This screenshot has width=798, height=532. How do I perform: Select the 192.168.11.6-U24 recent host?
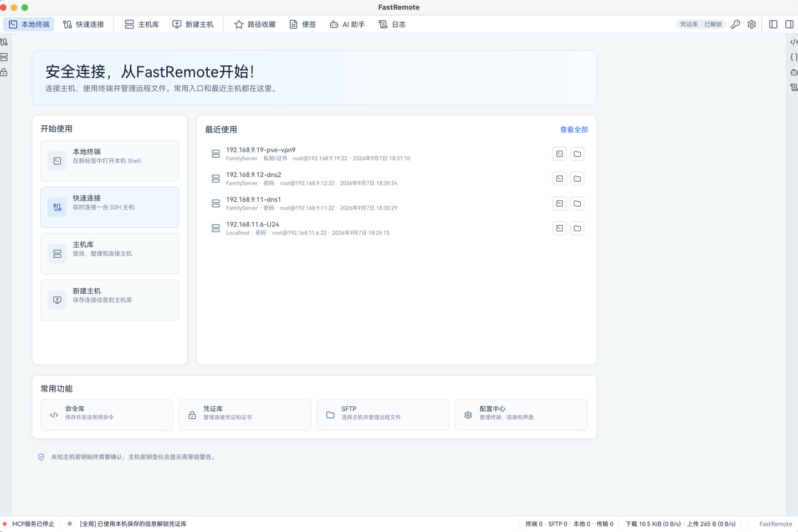pos(397,228)
